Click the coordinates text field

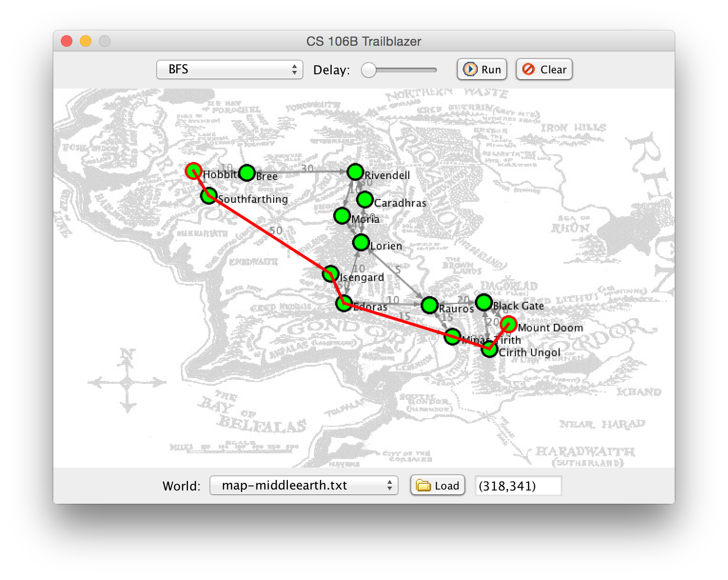coord(518,486)
